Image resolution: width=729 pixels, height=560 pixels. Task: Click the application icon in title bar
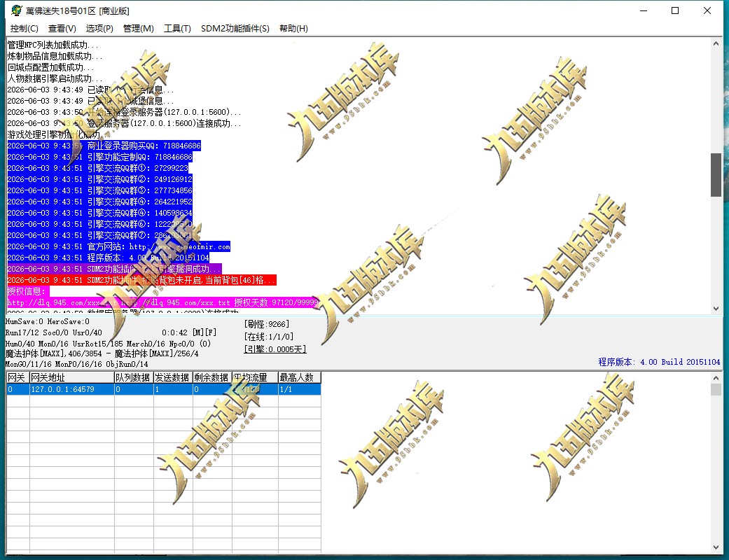click(x=17, y=10)
